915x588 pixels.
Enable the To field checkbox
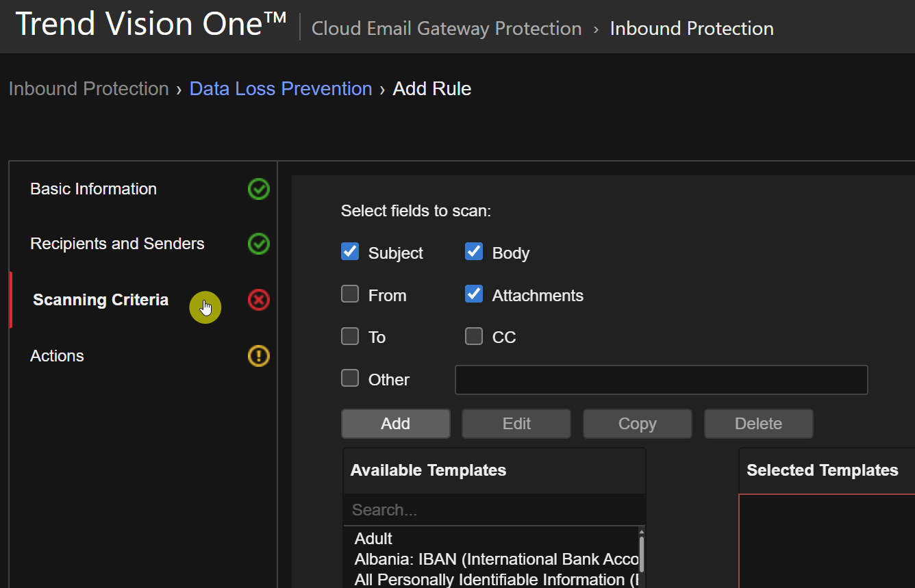(350, 336)
